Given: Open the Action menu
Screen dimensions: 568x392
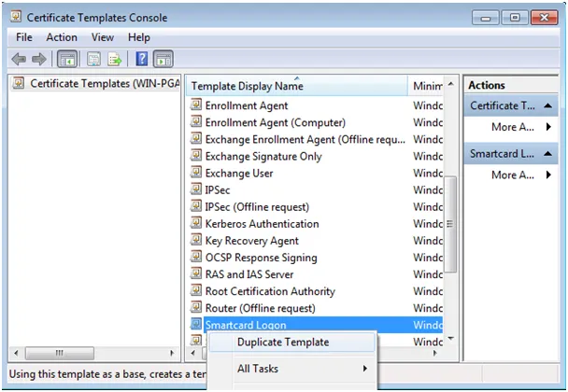Looking at the screenshot, I should pyautogui.click(x=62, y=37).
